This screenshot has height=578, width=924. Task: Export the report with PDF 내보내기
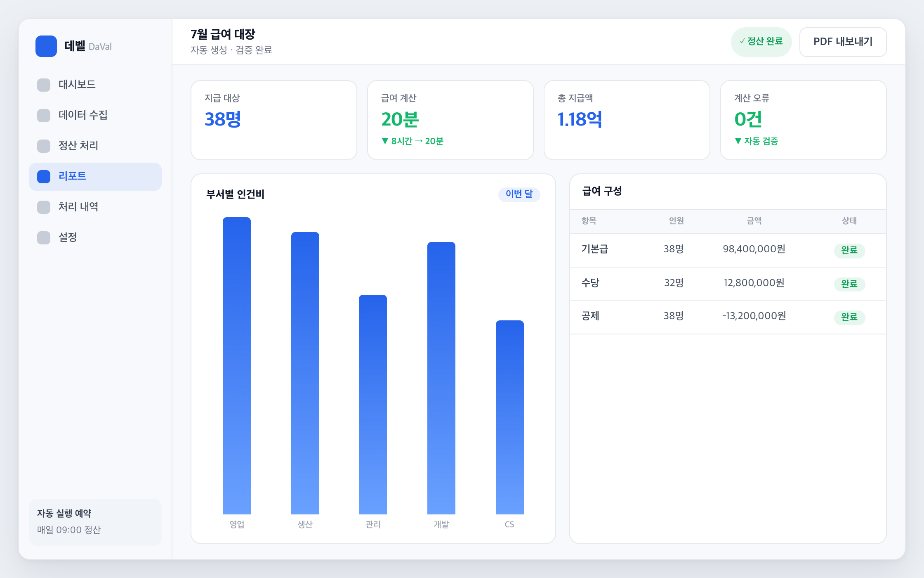pos(843,42)
